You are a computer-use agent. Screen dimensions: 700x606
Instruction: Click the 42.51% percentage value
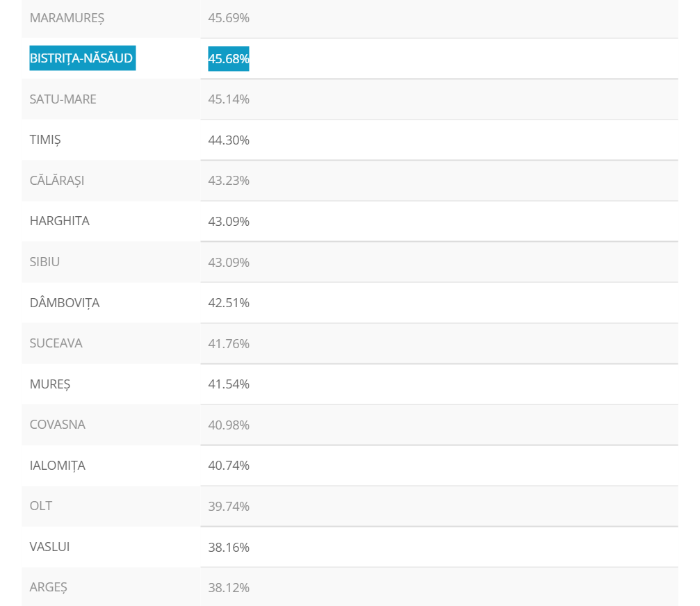(229, 303)
